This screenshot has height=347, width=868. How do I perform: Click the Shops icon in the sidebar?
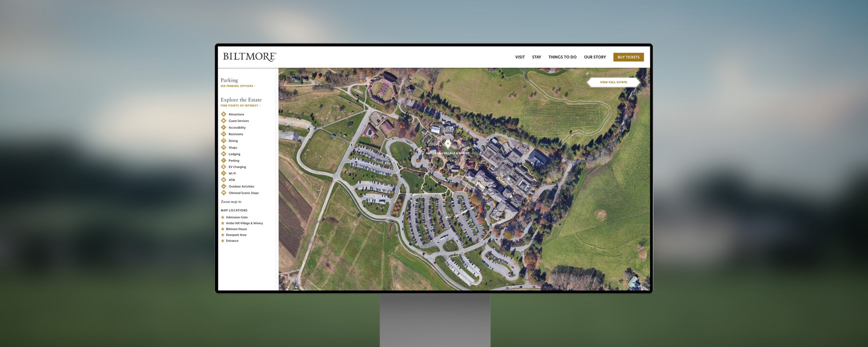pos(223,147)
